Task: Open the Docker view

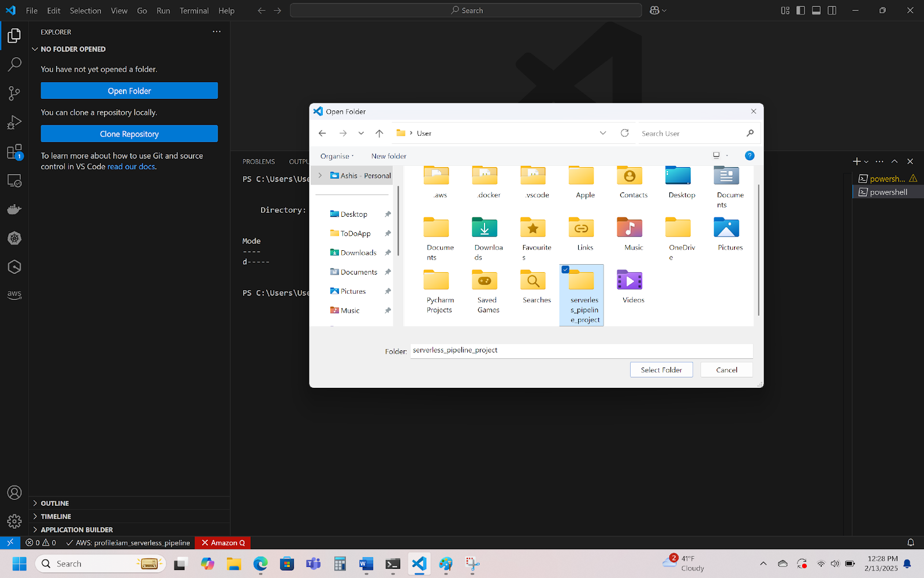Action: [x=14, y=209]
